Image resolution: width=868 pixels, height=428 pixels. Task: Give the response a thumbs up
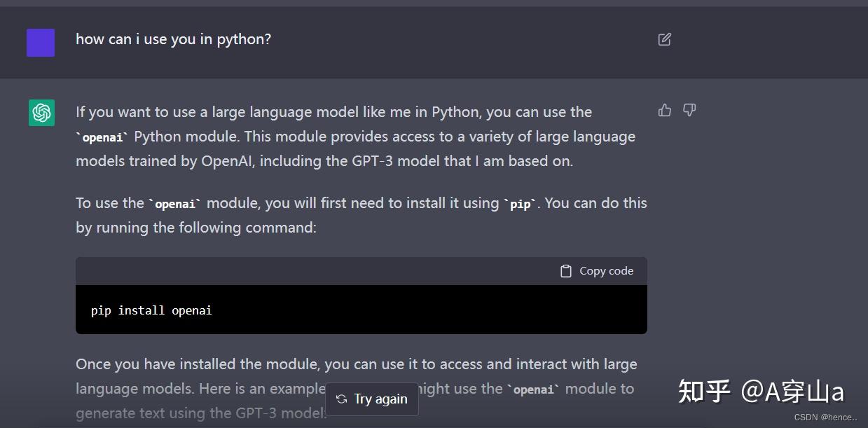point(665,110)
